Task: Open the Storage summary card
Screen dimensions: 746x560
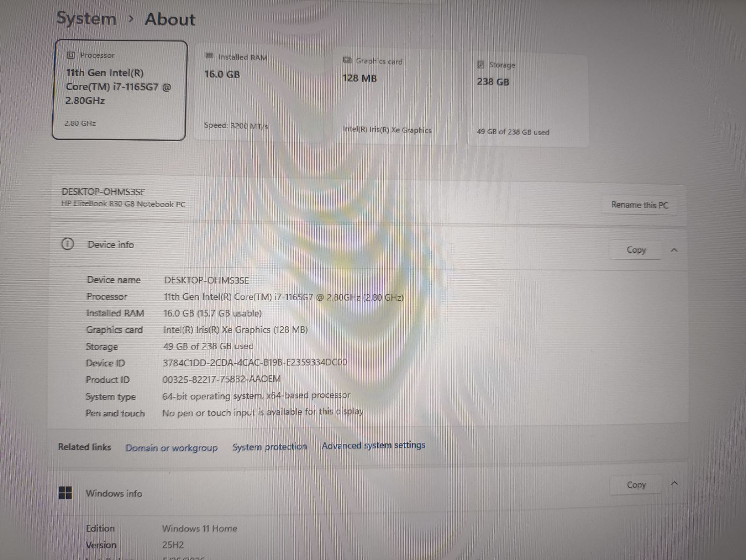Action: click(527, 100)
